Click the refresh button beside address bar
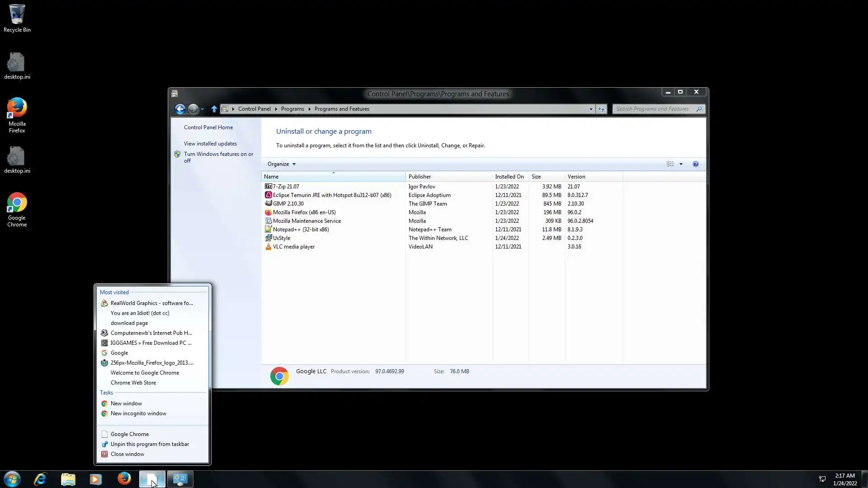 pyautogui.click(x=601, y=109)
